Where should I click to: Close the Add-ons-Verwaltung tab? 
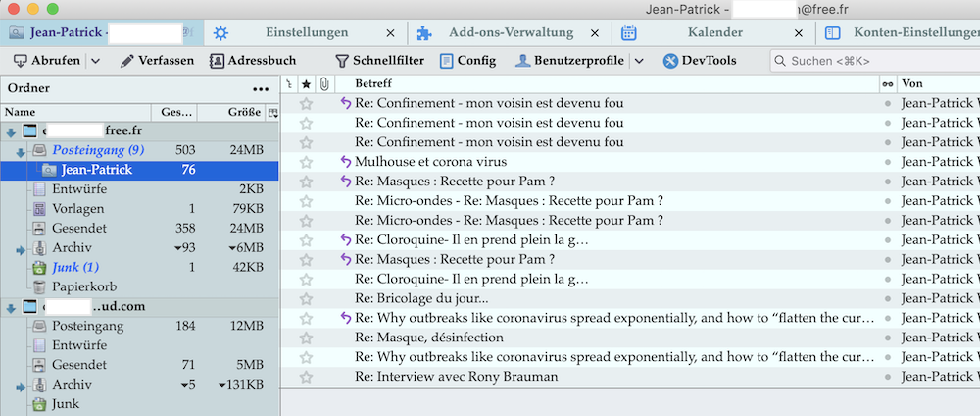(x=597, y=32)
